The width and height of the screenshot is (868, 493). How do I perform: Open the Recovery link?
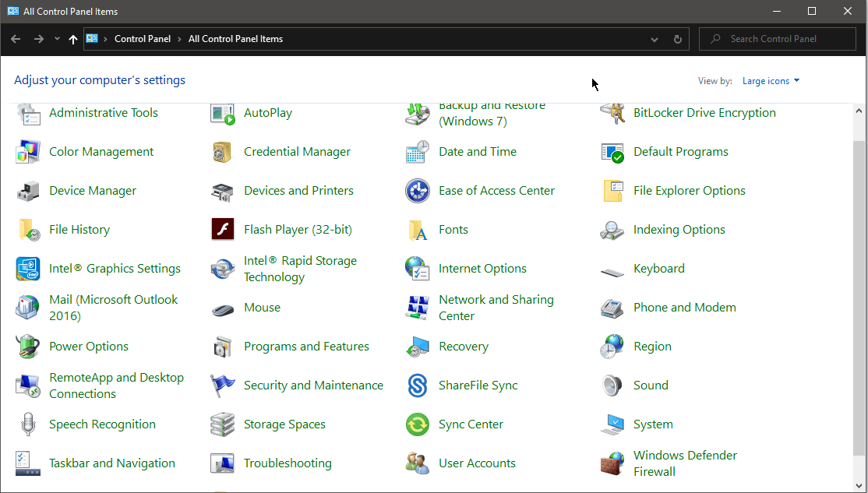click(x=464, y=347)
